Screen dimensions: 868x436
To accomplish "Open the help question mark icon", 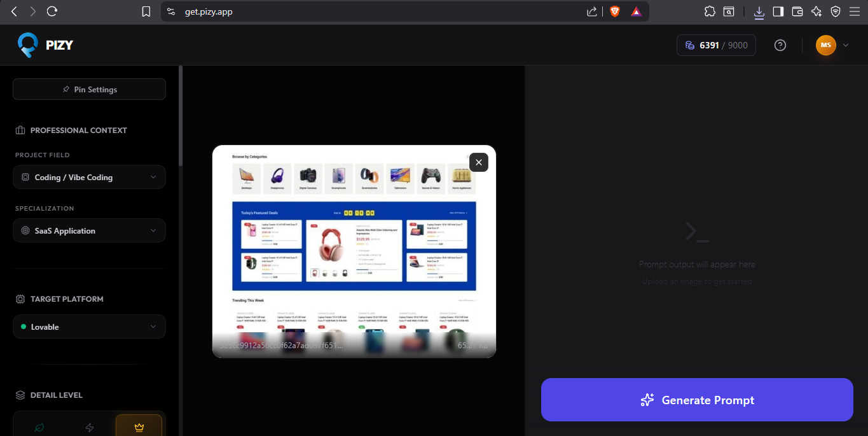I will click(780, 45).
